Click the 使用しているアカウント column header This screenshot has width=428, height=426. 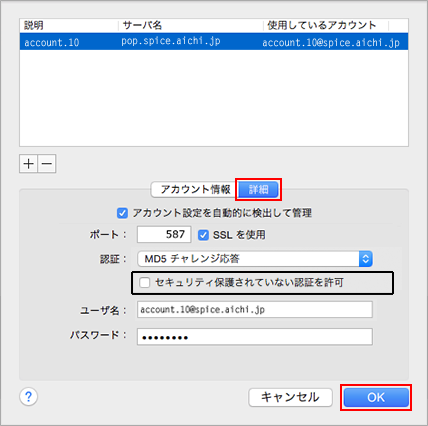tap(322, 25)
